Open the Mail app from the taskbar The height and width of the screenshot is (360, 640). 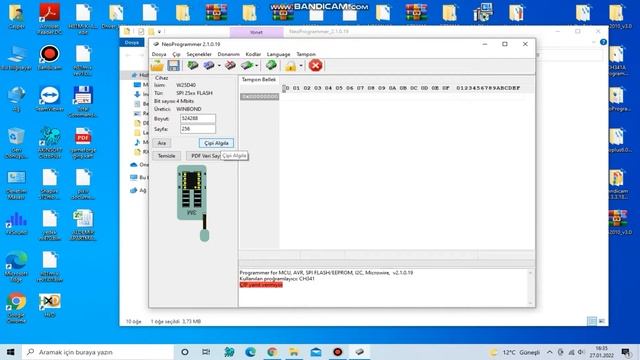coord(316,352)
